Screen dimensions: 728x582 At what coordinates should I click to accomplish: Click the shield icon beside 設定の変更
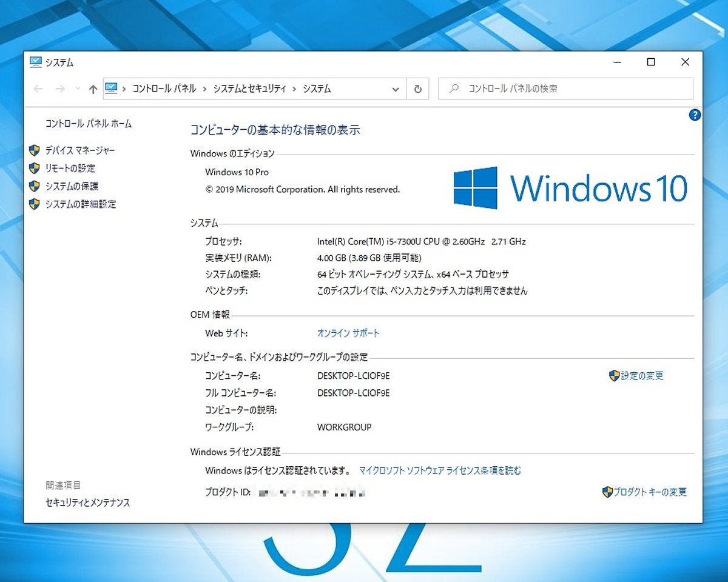(614, 376)
